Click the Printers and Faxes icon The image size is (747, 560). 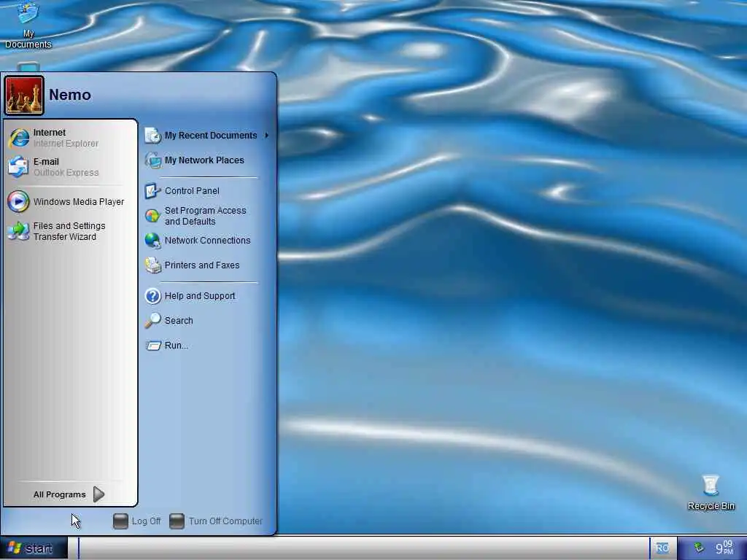(x=153, y=265)
